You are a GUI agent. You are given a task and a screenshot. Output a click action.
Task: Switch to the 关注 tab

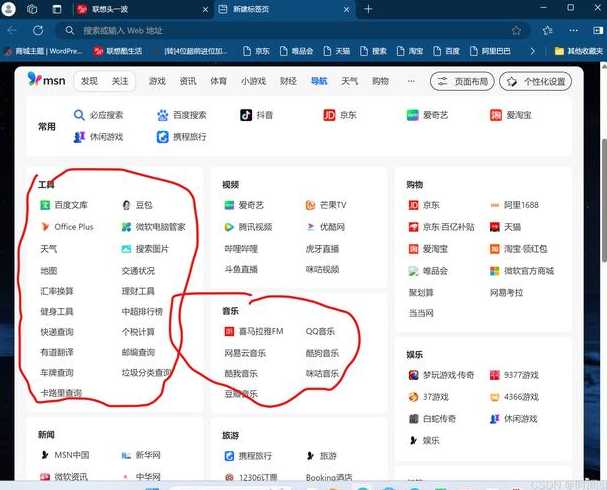[120, 81]
